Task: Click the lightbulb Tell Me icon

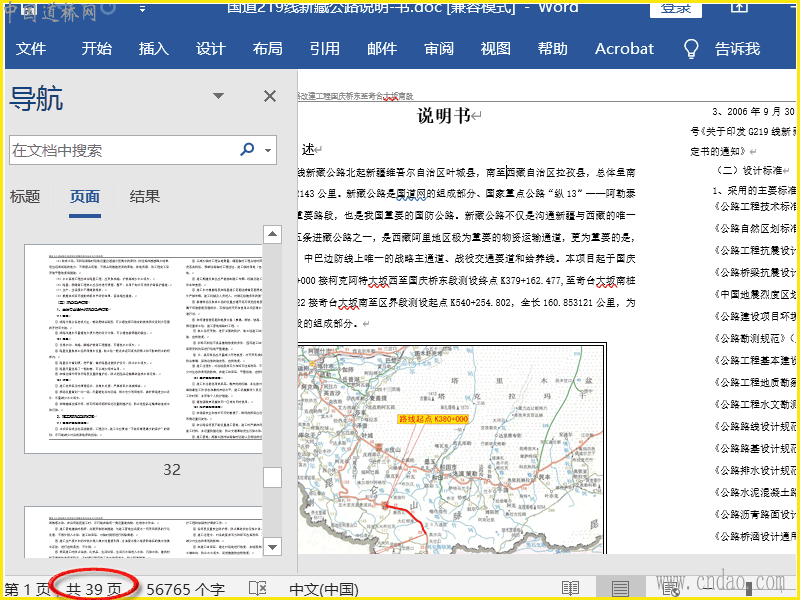Action: [x=690, y=49]
